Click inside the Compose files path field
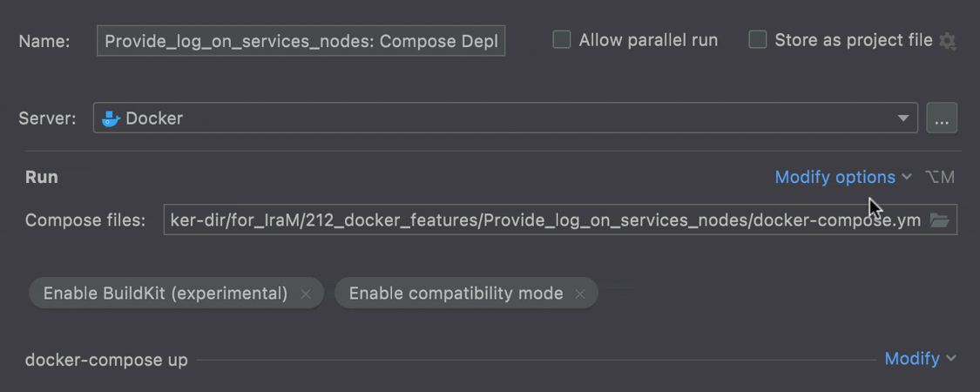 [546, 220]
